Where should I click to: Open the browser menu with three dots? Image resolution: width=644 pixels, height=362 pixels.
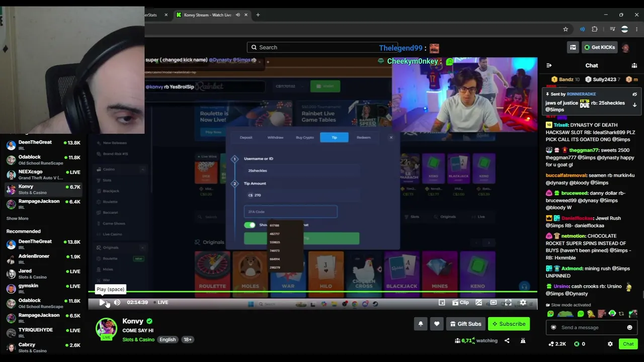pyautogui.click(x=636, y=29)
